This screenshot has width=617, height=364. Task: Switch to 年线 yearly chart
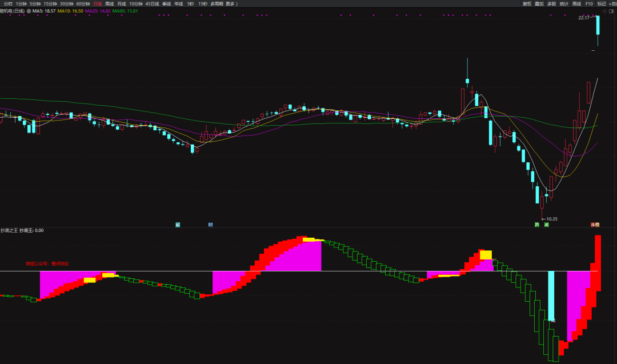[x=179, y=3]
